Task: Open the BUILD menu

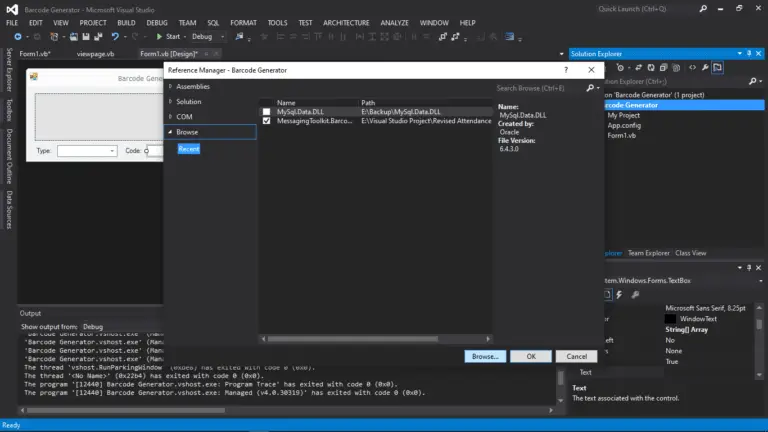Action: pyautogui.click(x=126, y=22)
